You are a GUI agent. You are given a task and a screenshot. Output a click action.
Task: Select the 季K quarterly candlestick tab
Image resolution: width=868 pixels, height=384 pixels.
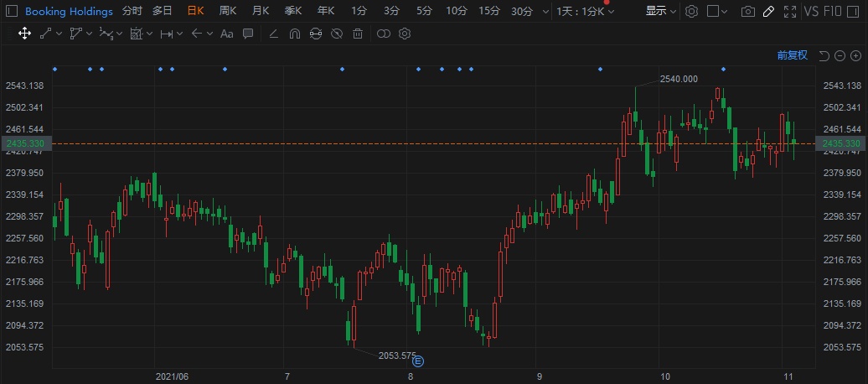(293, 11)
